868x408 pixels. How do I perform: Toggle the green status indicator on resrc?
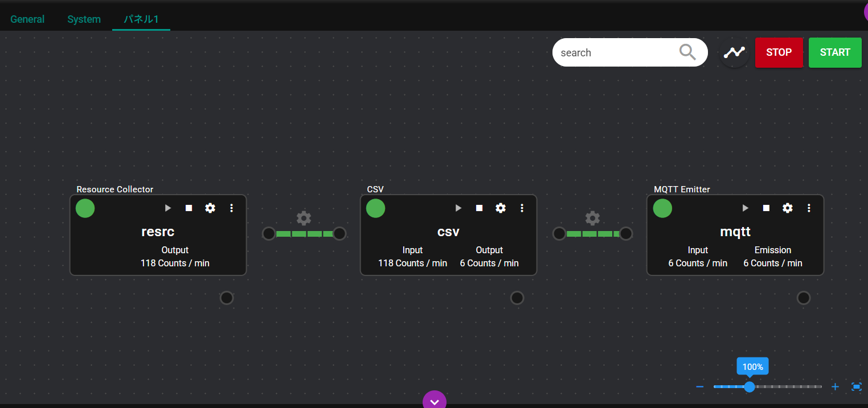coord(85,208)
